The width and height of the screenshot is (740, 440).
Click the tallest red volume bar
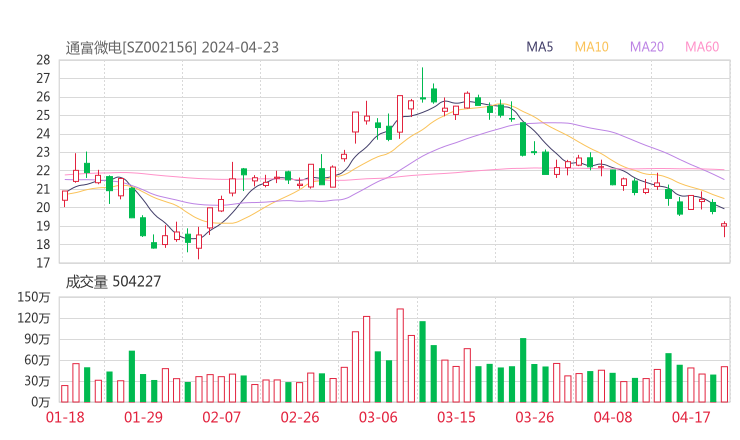400,355
